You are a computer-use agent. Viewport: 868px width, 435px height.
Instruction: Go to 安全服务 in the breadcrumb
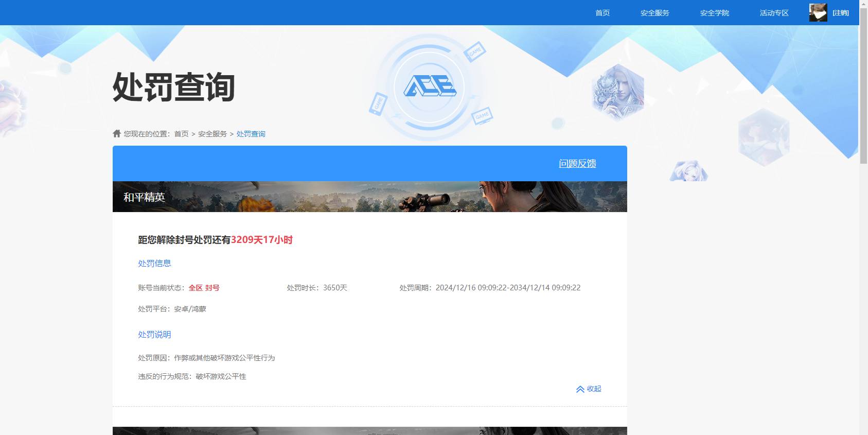pyautogui.click(x=212, y=134)
